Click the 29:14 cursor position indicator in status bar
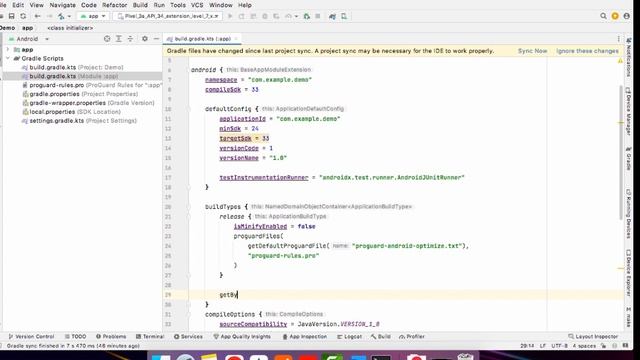 point(527,346)
